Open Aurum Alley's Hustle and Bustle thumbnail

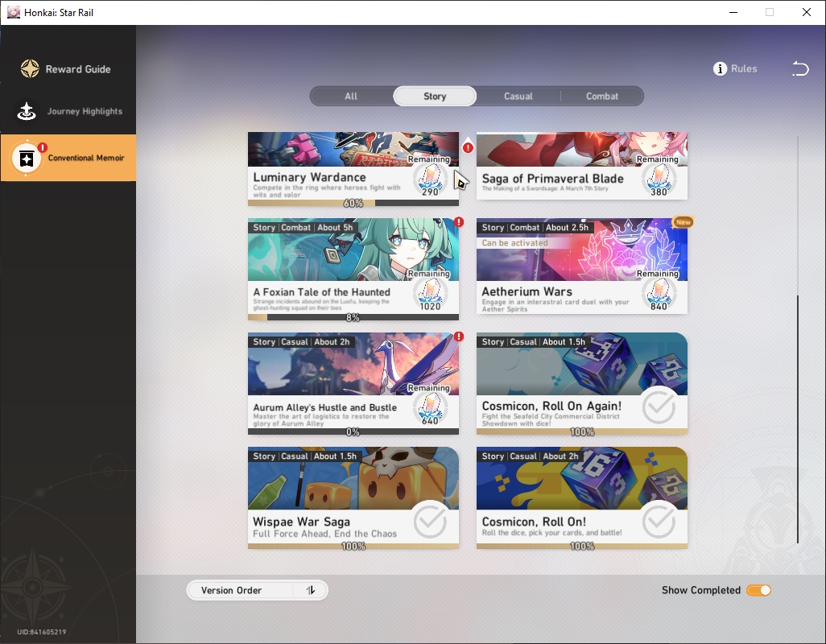pyautogui.click(x=353, y=364)
